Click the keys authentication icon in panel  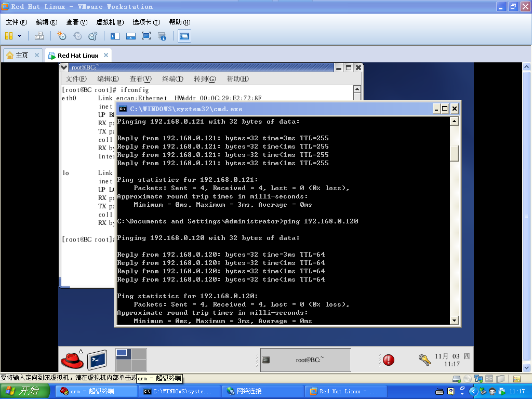(x=424, y=360)
